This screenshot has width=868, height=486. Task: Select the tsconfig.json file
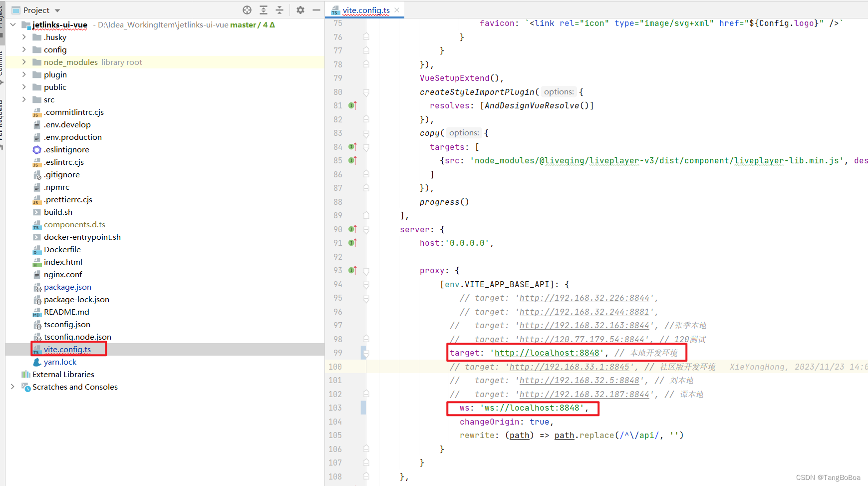point(67,324)
